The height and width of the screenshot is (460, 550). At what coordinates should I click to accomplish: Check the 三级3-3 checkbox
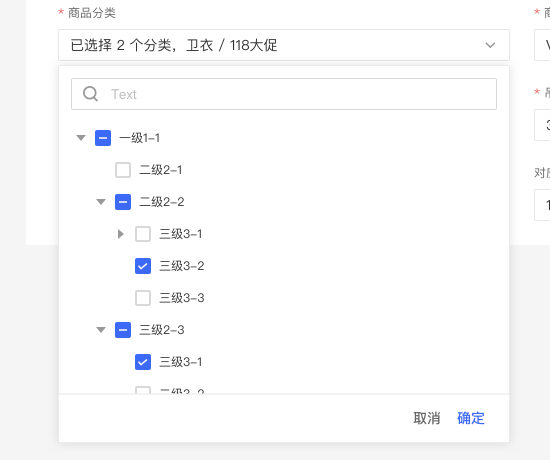(x=143, y=298)
